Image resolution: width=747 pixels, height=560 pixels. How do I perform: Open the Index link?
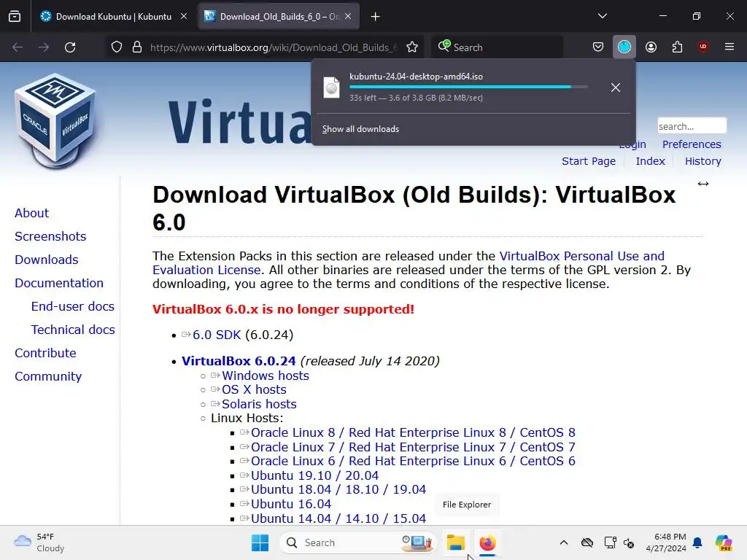click(x=650, y=161)
